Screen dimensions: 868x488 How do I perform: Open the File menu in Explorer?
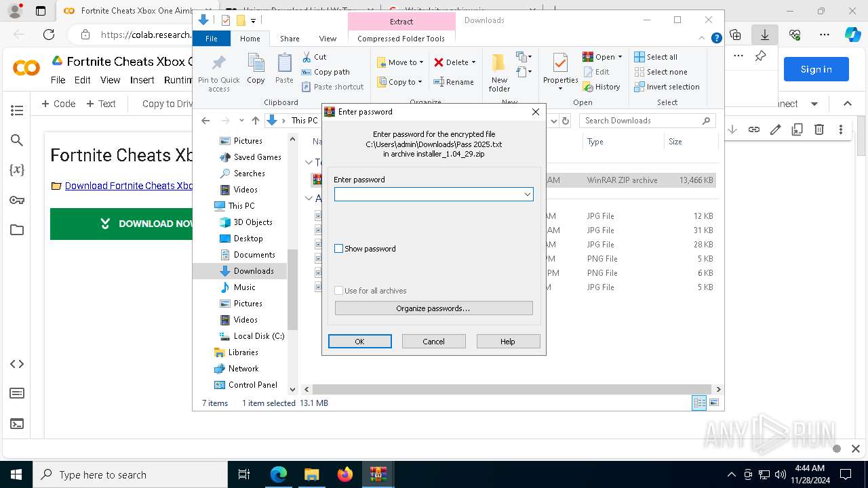pos(212,39)
